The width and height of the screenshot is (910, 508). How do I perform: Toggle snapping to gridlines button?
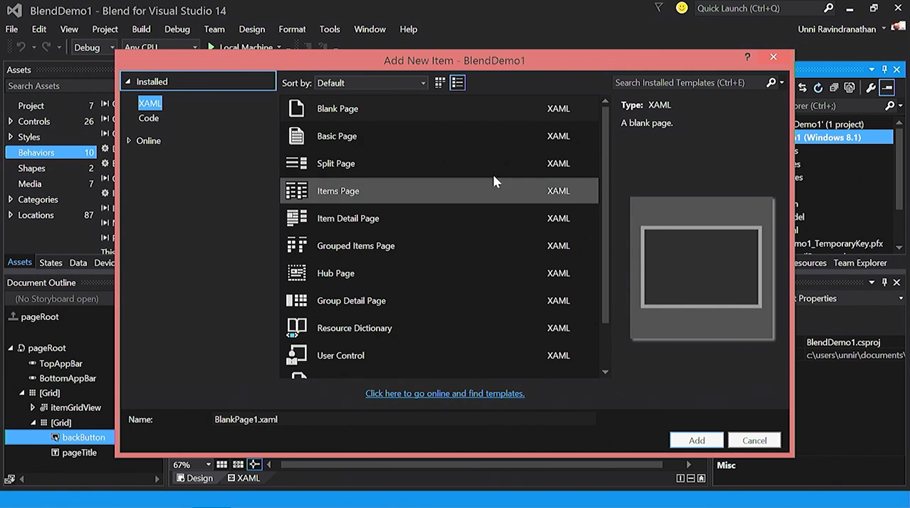pos(238,464)
